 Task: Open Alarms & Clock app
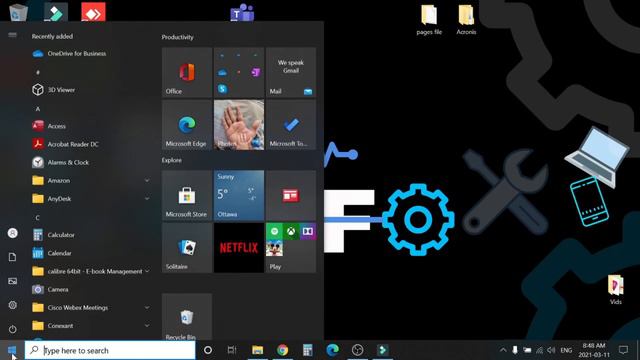(91, 162)
